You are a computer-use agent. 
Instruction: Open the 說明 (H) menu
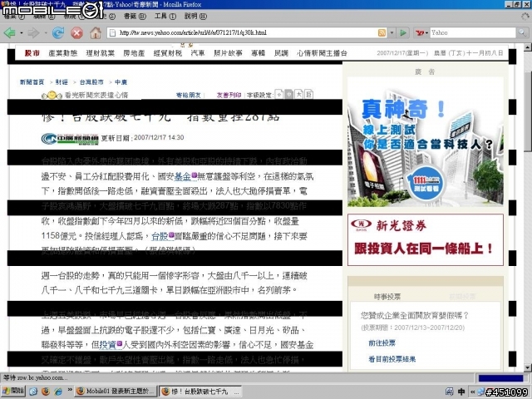tap(195, 16)
